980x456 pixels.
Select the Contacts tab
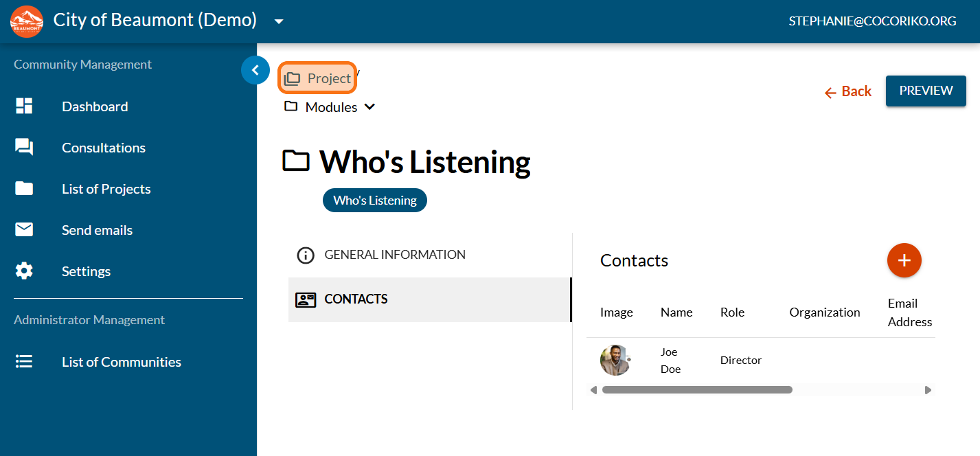pyautogui.click(x=356, y=299)
